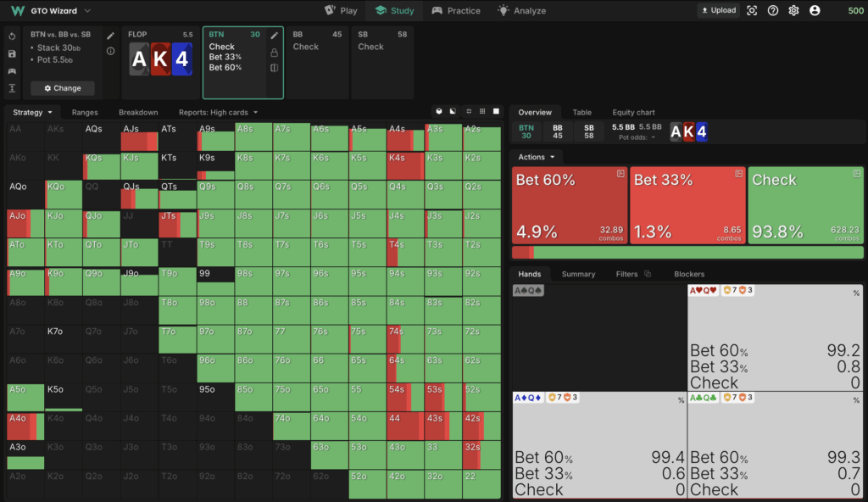The height and width of the screenshot is (502, 868).
Task: Click the reset arrow icon in left sidebar
Action: 12,36
